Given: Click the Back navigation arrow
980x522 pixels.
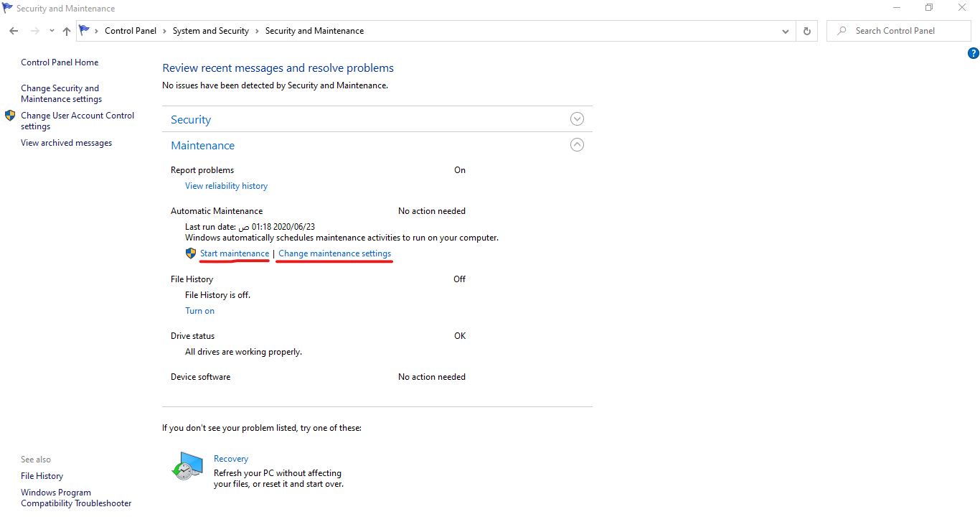Looking at the screenshot, I should (x=14, y=31).
